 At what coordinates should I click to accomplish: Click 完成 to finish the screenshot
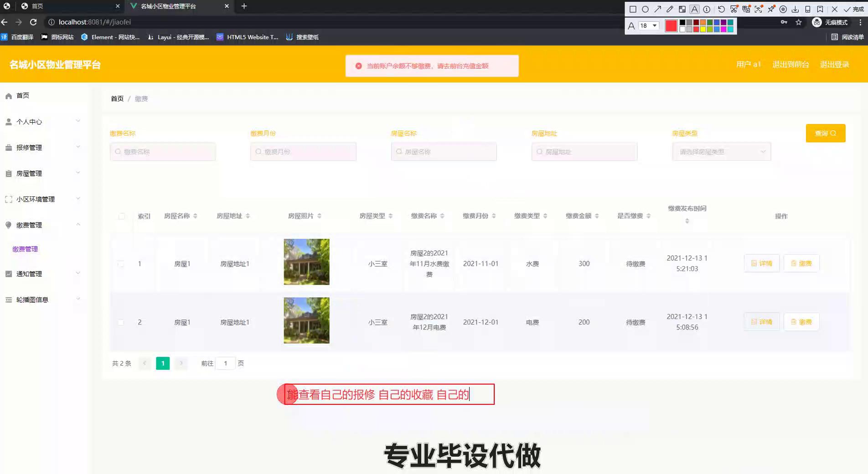point(854,9)
